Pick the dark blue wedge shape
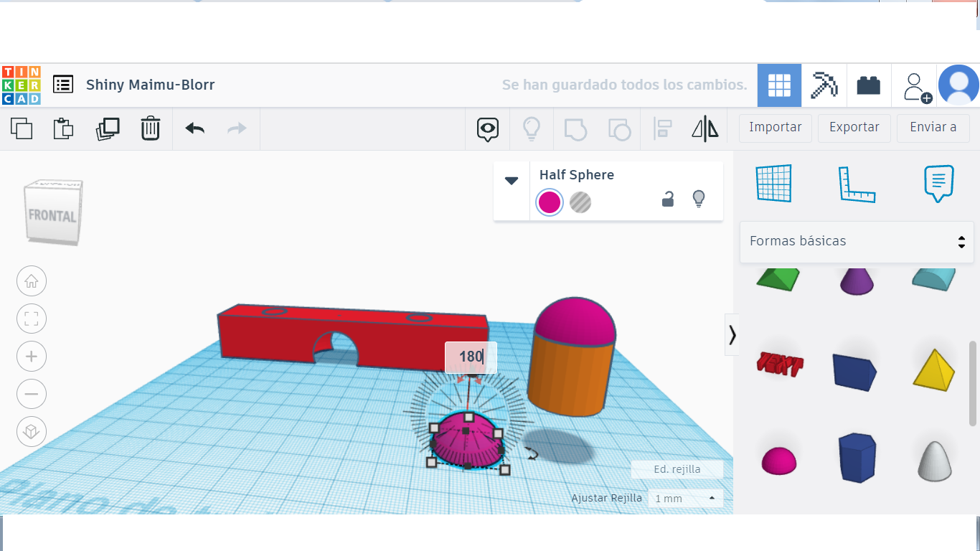980x551 pixels. (x=855, y=371)
